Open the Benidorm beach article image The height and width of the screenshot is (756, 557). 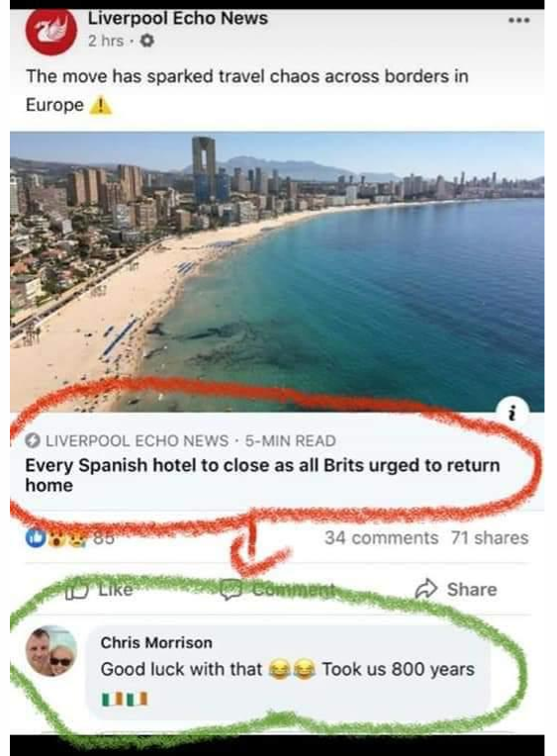[277, 271]
